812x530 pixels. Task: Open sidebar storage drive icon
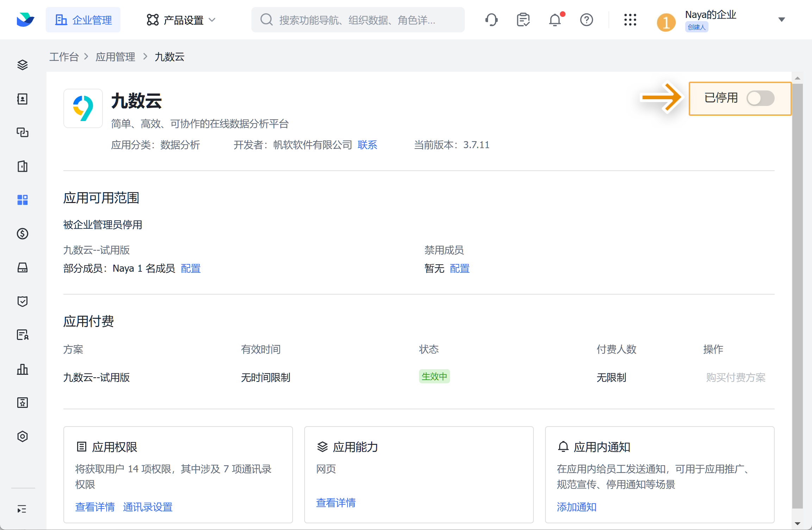23,267
